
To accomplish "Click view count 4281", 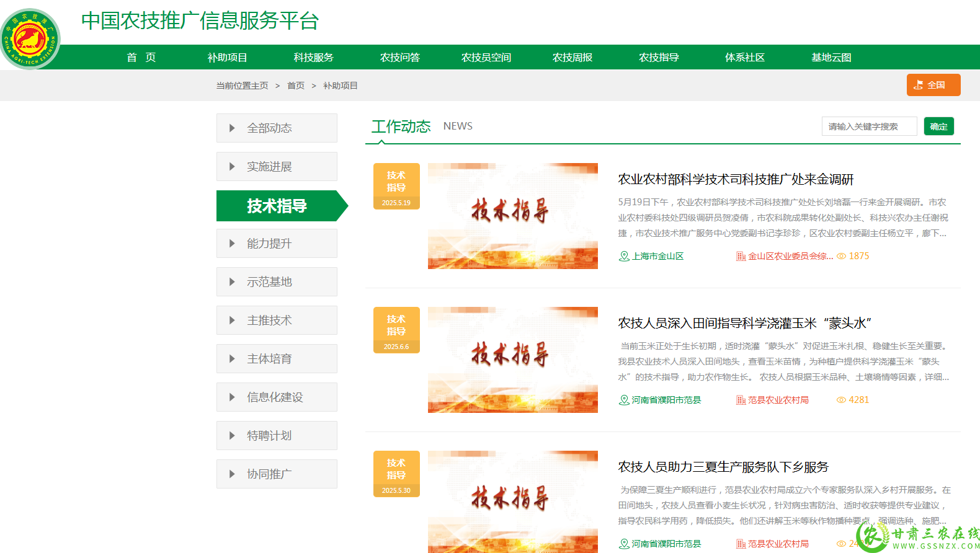I will [x=859, y=400].
